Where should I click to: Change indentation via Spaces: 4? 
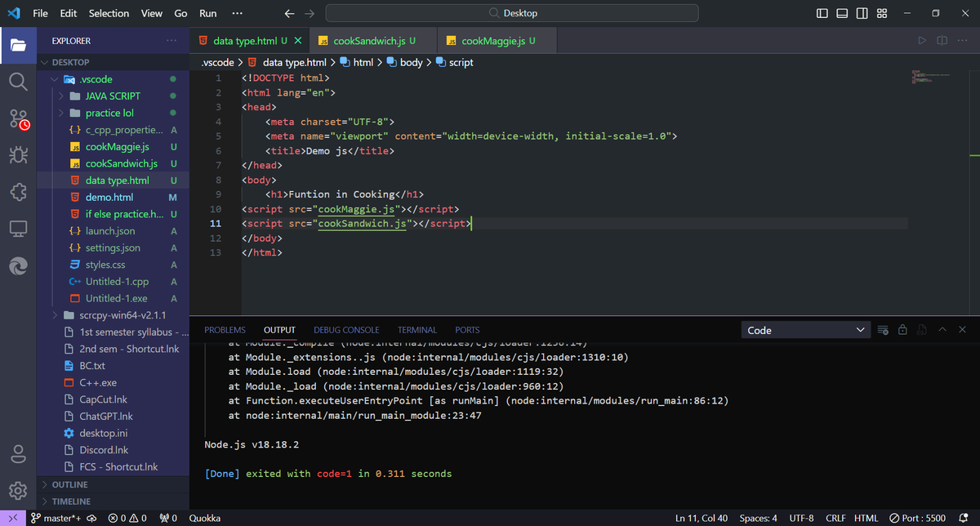point(758,518)
